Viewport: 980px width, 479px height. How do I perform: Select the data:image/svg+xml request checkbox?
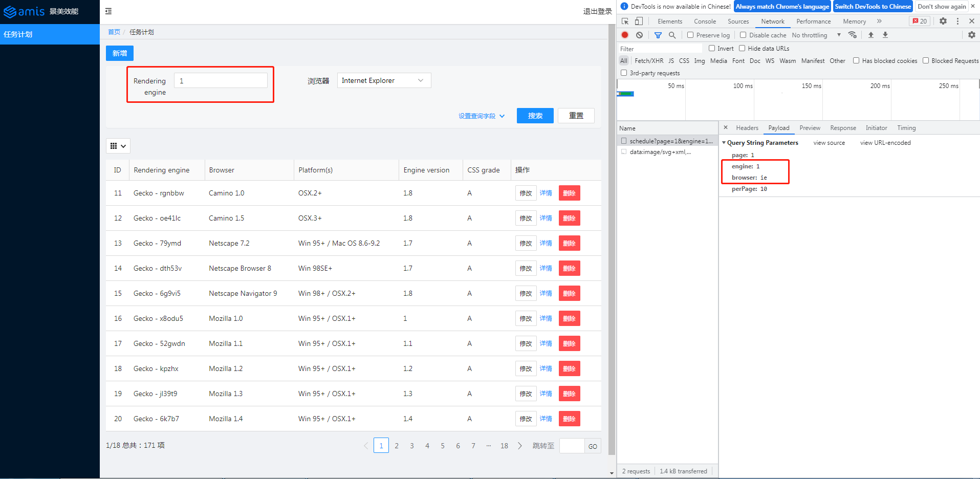[624, 152]
